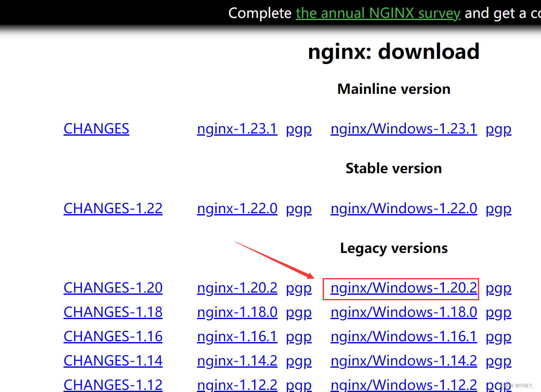The height and width of the screenshot is (392, 541).
Task: Open the annual NGINX survey link
Action: tap(378, 13)
